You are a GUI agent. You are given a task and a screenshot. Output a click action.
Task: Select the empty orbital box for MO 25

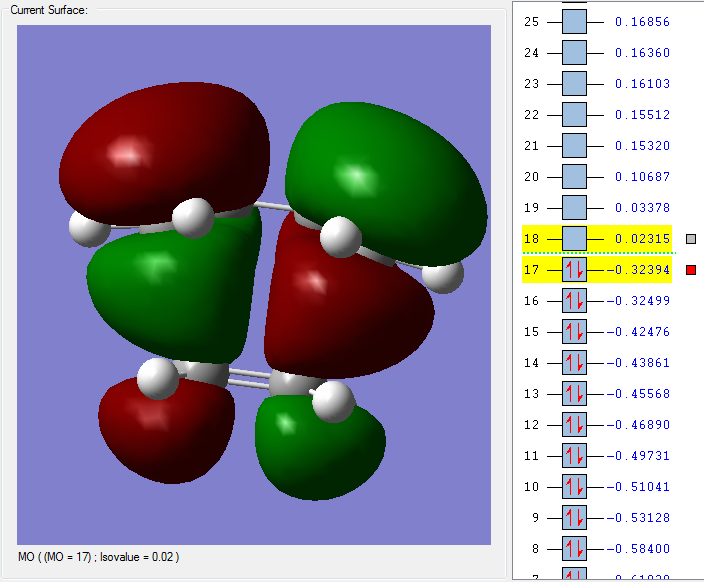point(574,22)
